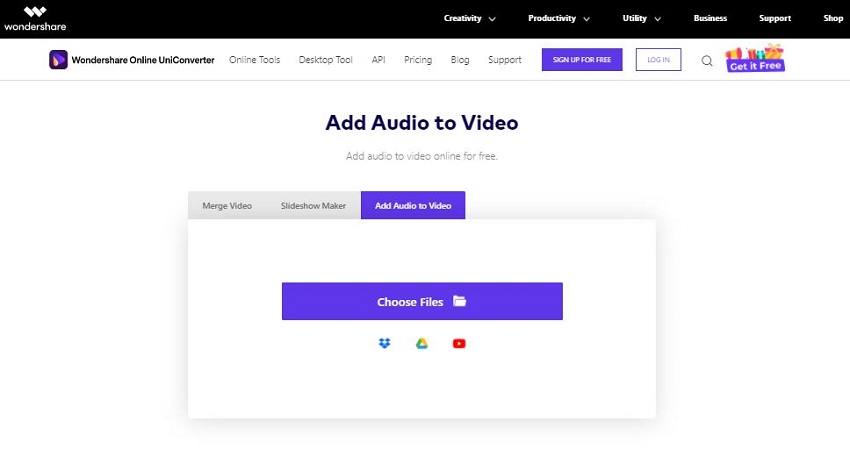This screenshot has width=850, height=464.
Task: Switch to the Merge Video tab
Action: [227, 205]
